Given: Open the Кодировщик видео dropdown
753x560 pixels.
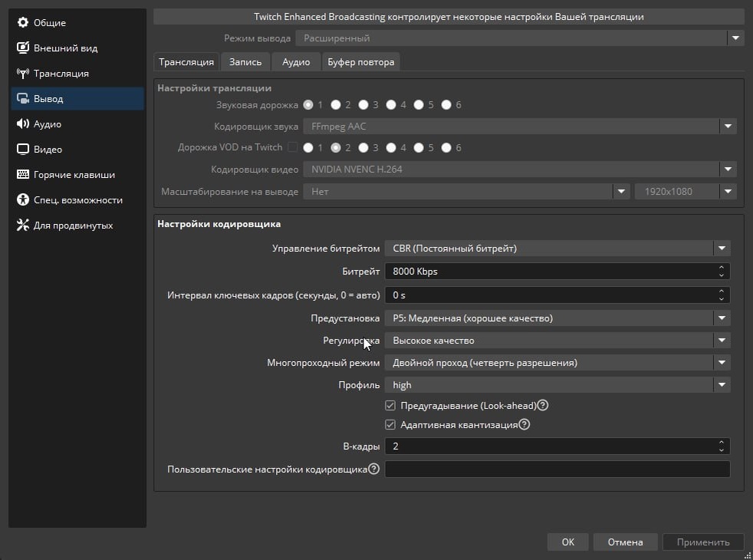Looking at the screenshot, I should (x=520, y=169).
